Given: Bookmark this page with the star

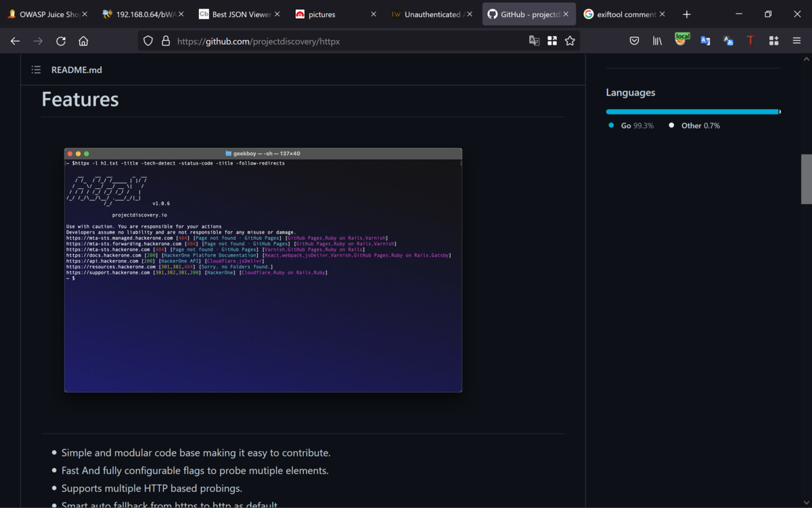Looking at the screenshot, I should (x=570, y=41).
